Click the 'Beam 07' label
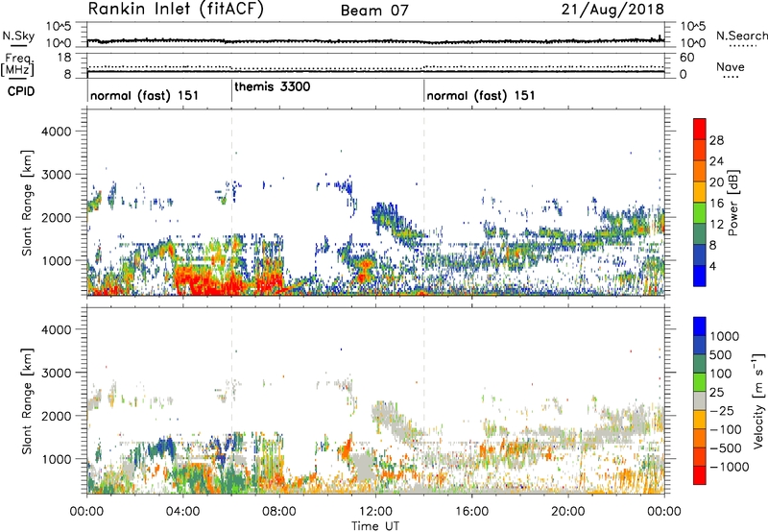The height and width of the screenshot is (532, 768). [374, 11]
